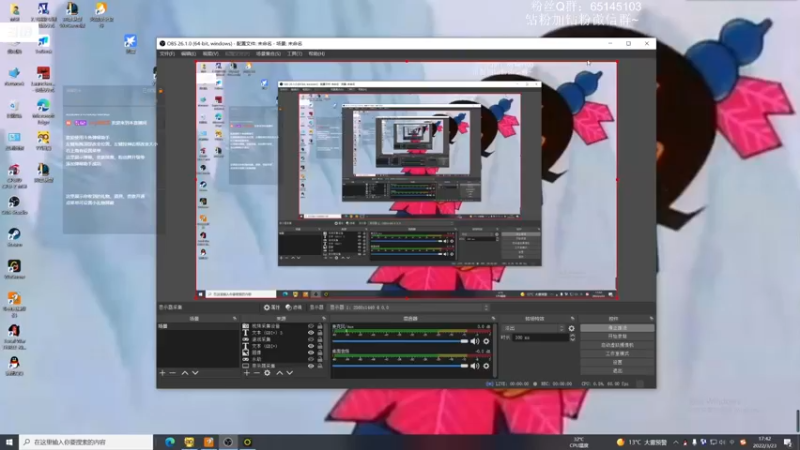Move selected source up in Sources dock

280,373
